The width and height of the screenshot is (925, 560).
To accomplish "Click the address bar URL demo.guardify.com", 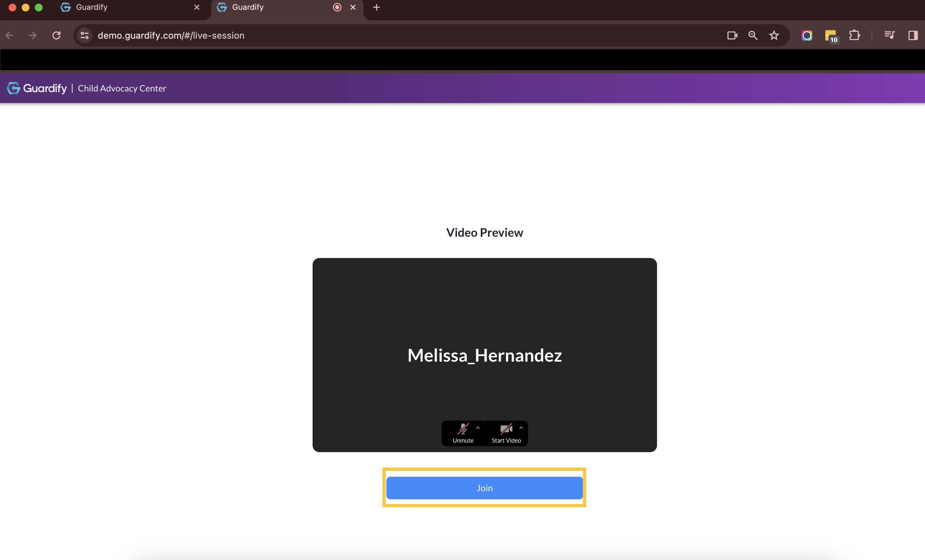I will pos(171,35).
